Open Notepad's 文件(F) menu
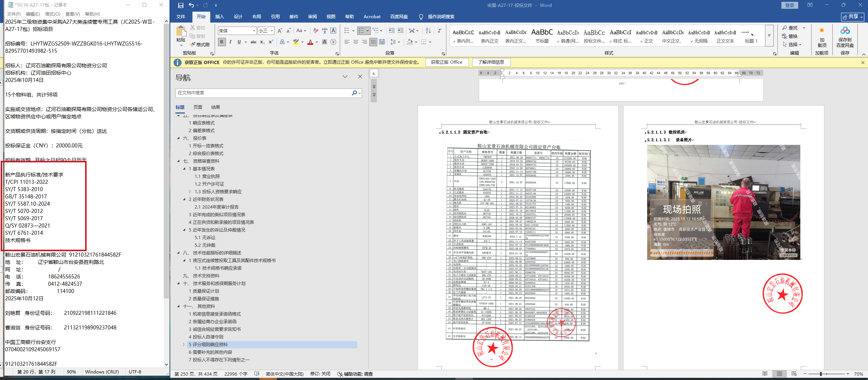The height and width of the screenshot is (380, 868). pyautogui.click(x=14, y=14)
